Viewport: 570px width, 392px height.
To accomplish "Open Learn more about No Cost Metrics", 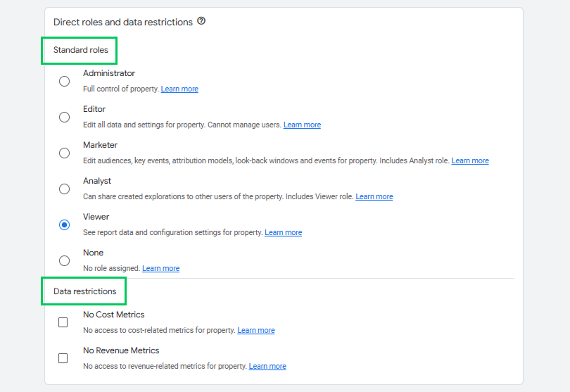I will 256,330.
